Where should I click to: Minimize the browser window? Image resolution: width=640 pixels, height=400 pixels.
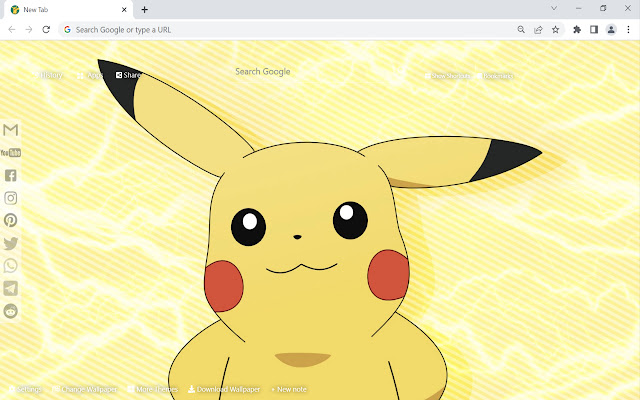(x=579, y=8)
